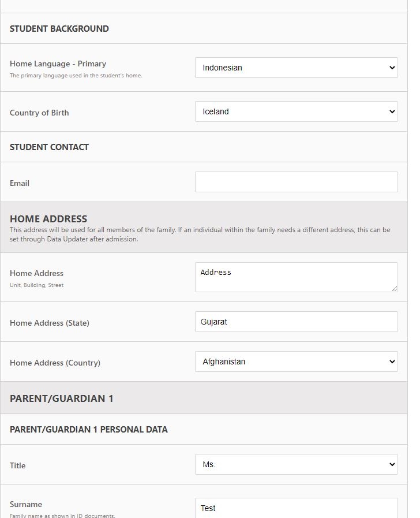Click the Home Language - Primary label

click(x=58, y=64)
